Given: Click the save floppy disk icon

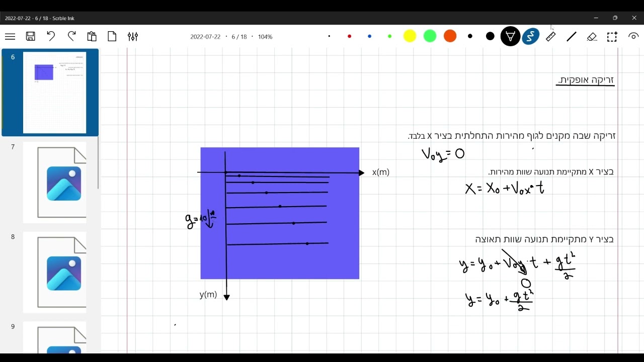Looking at the screenshot, I should pos(31,37).
